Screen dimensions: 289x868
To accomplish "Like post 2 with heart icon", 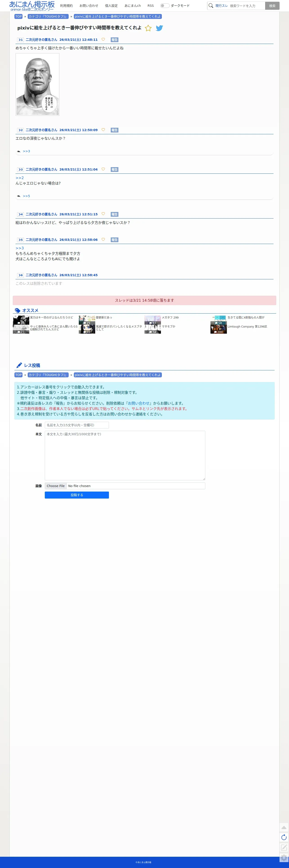I will [103, 130].
